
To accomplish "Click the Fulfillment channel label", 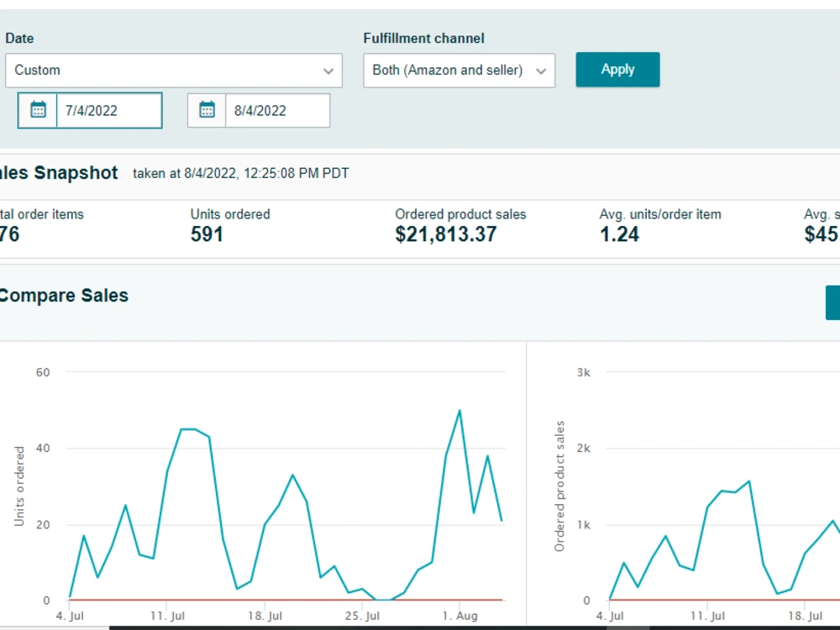I will tap(423, 39).
